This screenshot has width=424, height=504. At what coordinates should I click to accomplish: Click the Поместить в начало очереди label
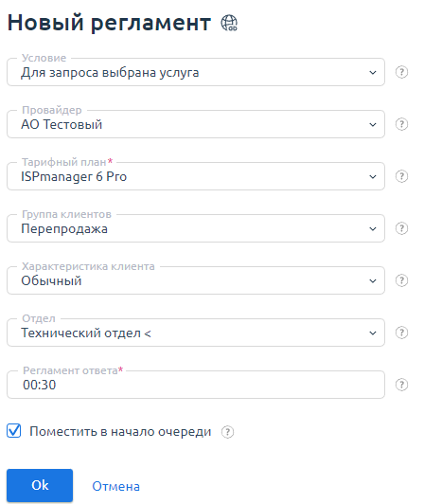coord(120,431)
